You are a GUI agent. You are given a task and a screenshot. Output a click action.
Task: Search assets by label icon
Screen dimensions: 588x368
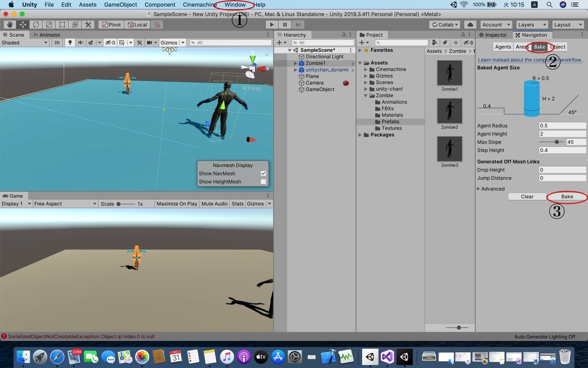pyautogui.click(x=444, y=43)
